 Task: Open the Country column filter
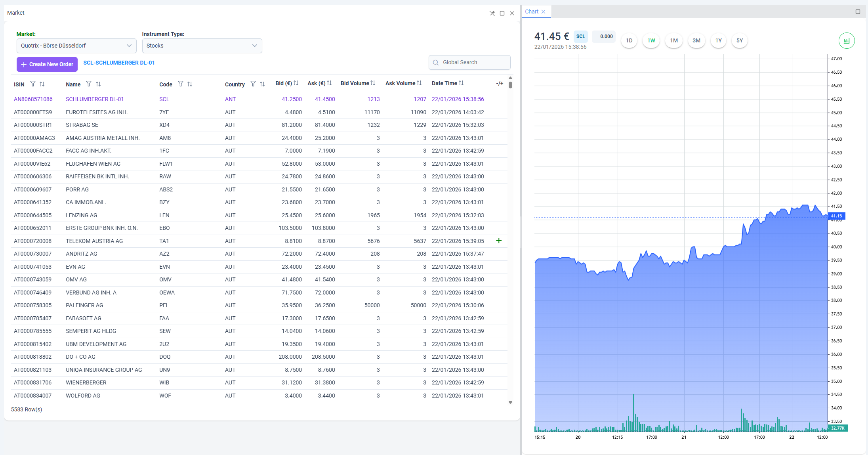click(x=253, y=84)
